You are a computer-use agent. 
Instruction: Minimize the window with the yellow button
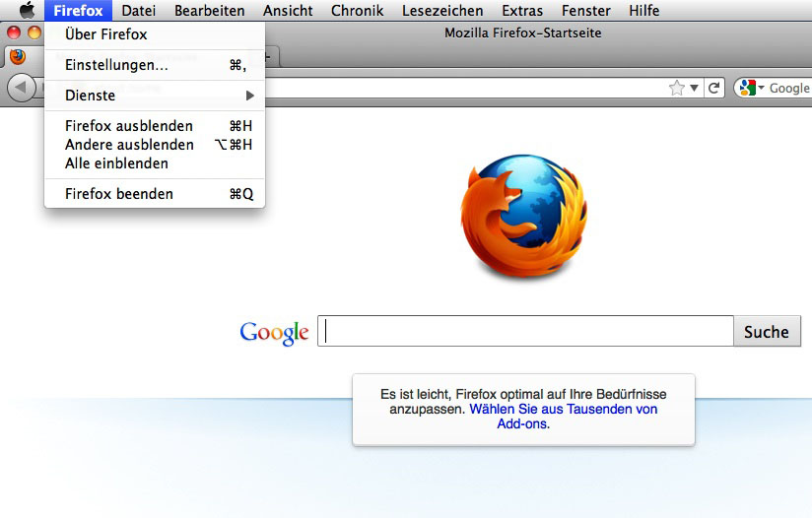[34, 32]
